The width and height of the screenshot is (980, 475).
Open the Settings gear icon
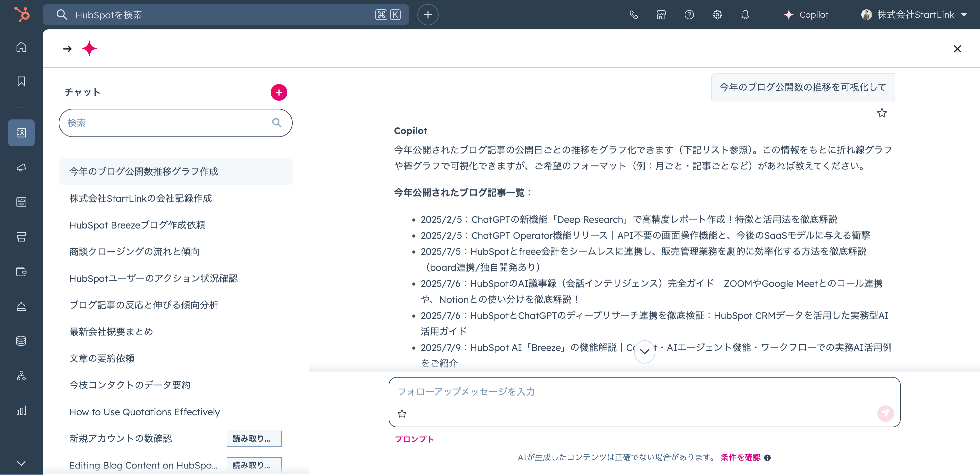pyautogui.click(x=717, y=15)
